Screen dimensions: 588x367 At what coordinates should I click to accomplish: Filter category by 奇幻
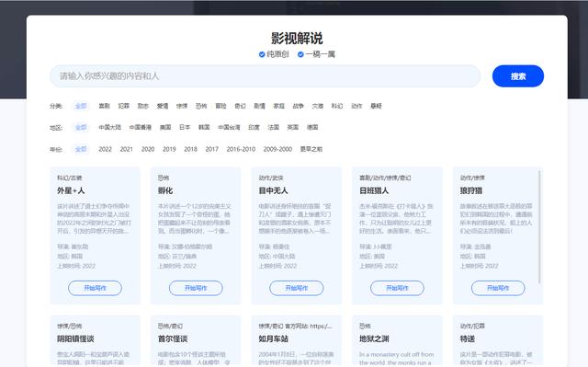(240, 106)
